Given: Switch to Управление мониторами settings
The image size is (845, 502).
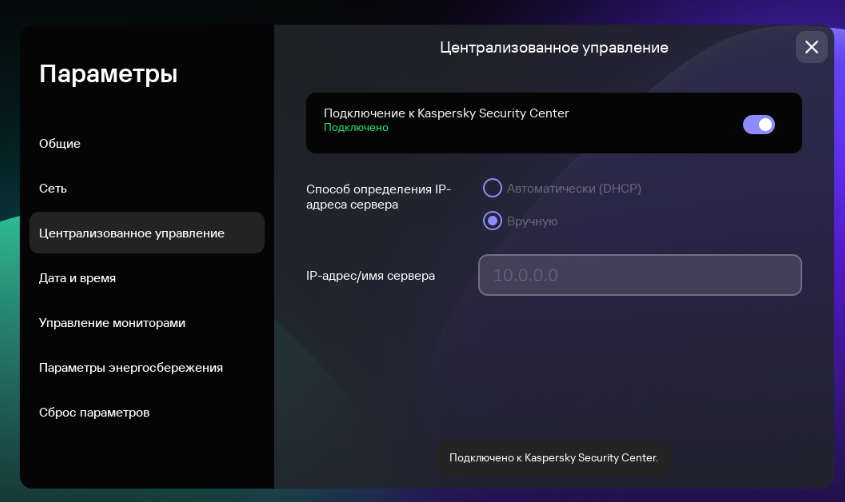Looking at the screenshot, I should point(112,323).
